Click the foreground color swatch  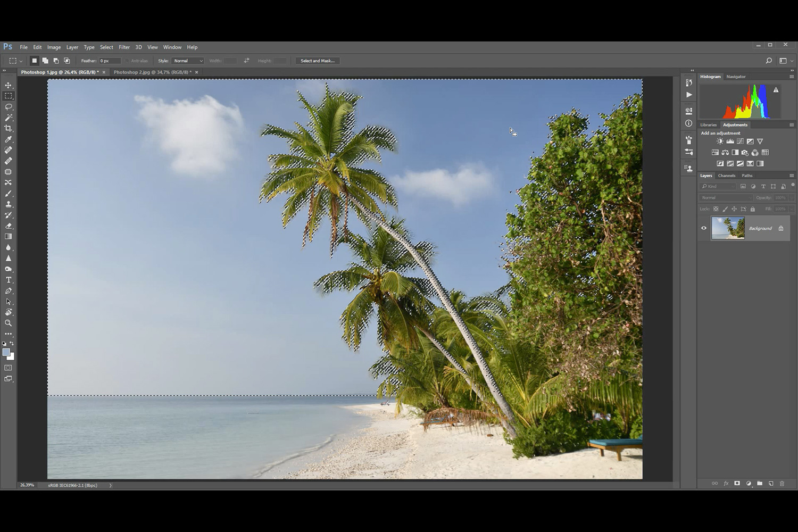[x=6, y=353]
